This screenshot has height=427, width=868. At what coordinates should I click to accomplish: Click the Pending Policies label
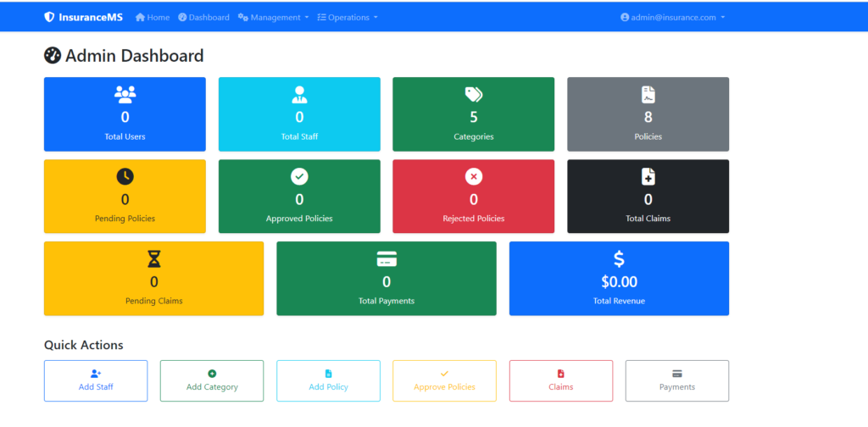[125, 218]
